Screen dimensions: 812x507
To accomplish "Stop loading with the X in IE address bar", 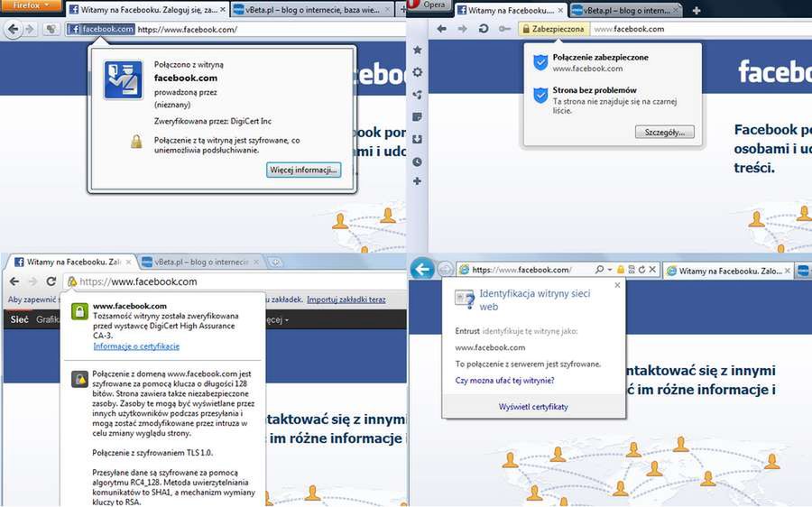I will [x=652, y=270].
